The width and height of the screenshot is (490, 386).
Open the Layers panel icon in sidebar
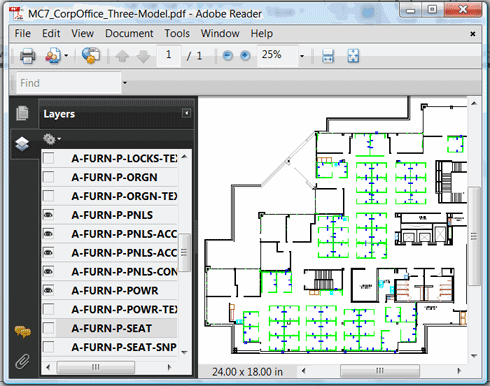[x=22, y=144]
